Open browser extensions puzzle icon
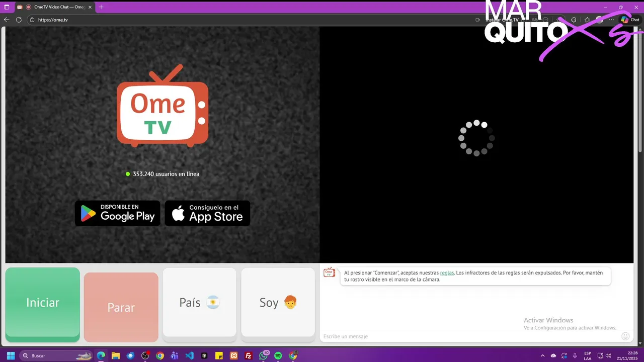Viewport: 644px width, 362px height. click(574, 20)
